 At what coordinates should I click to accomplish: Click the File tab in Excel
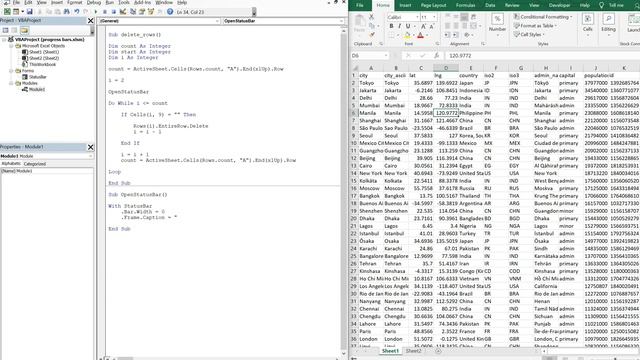click(x=360, y=5)
